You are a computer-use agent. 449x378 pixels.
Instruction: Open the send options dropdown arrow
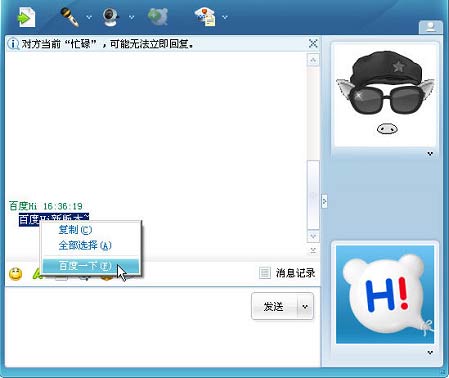(305, 306)
